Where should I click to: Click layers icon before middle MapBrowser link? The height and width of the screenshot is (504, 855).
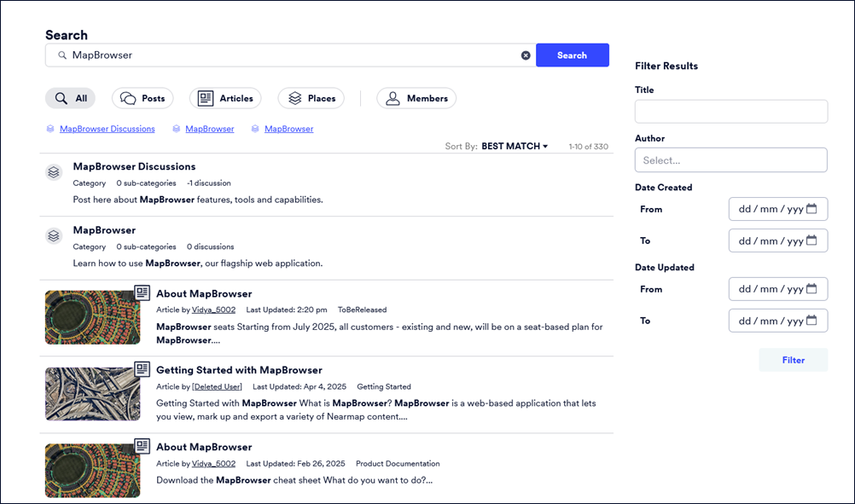(176, 129)
